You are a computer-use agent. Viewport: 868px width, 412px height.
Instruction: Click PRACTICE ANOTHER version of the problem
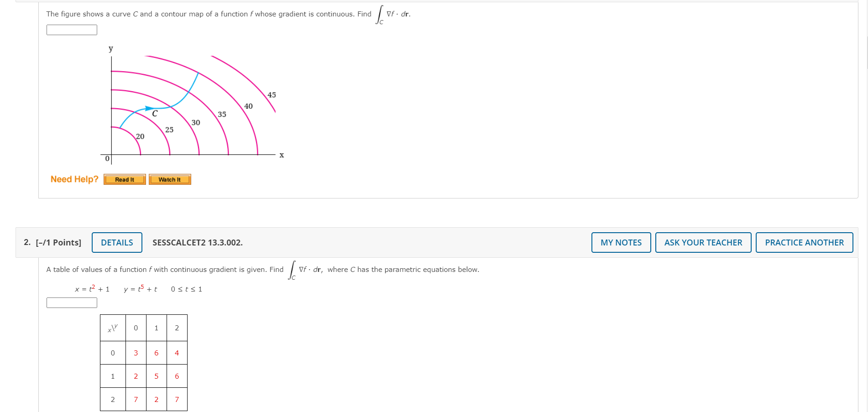(805, 242)
